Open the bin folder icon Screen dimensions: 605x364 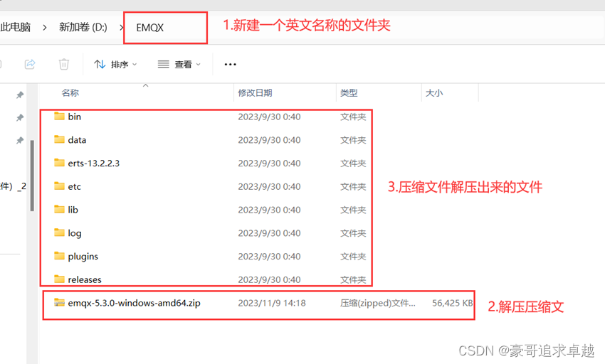59,116
